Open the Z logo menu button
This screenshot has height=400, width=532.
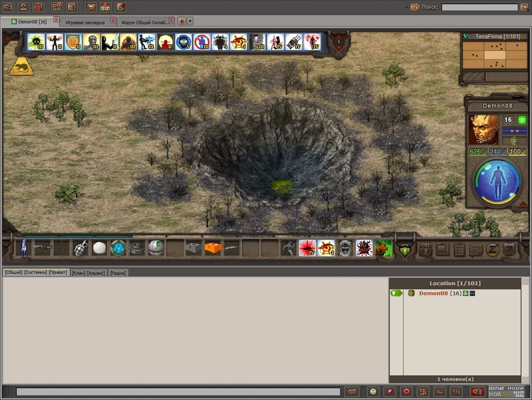click(492, 250)
